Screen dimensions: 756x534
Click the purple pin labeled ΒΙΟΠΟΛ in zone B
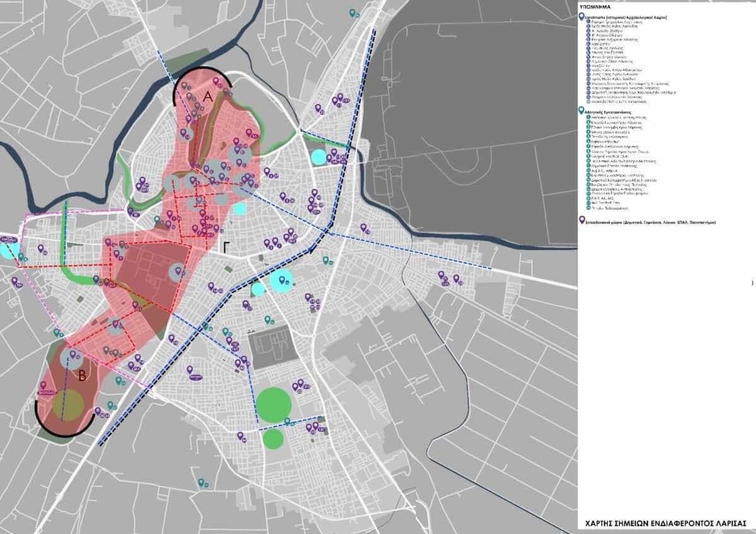pyautogui.click(x=43, y=385)
